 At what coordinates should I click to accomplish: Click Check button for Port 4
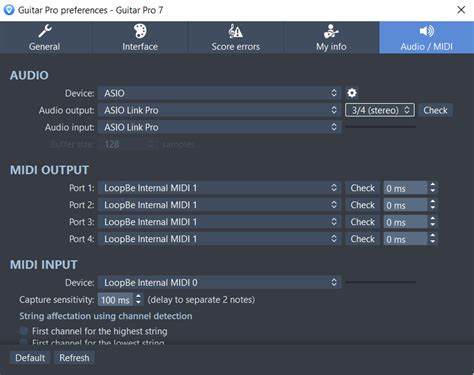pyautogui.click(x=362, y=239)
